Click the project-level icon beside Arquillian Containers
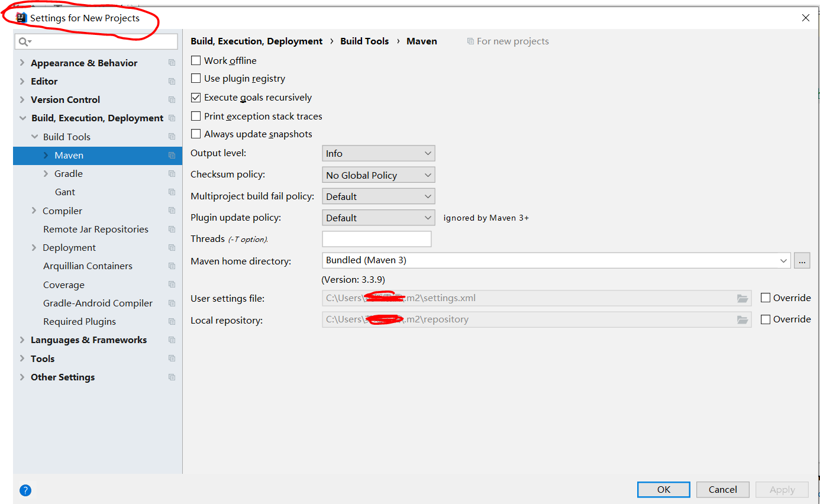Screen dimensions: 820x504 coord(172,266)
